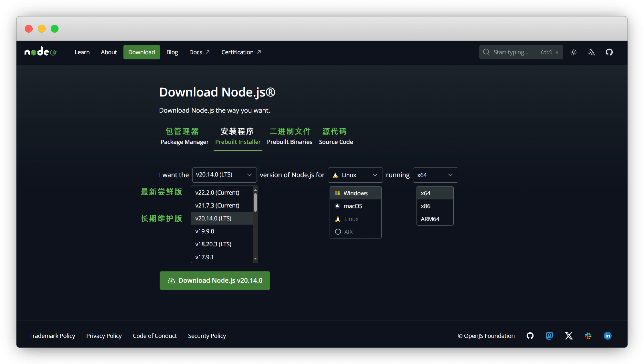Image resolution: width=644 pixels, height=364 pixels.
Task: Open the Security Policy link
Action: click(207, 336)
